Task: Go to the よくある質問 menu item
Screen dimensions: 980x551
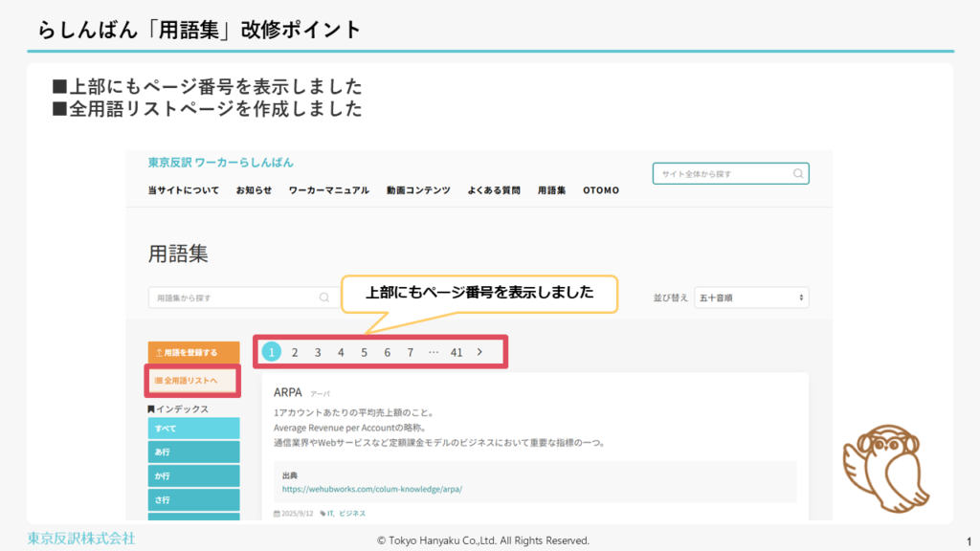Action: (494, 190)
